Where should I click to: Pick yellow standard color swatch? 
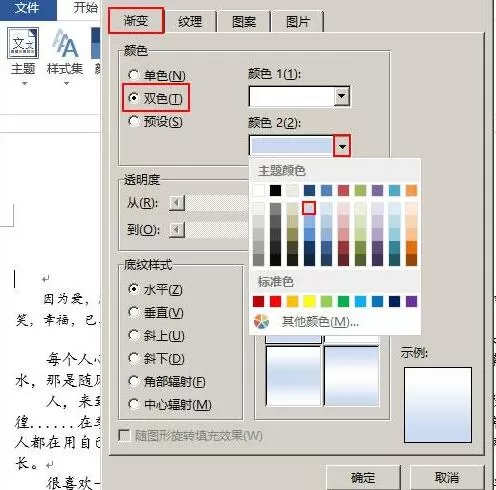(x=309, y=301)
